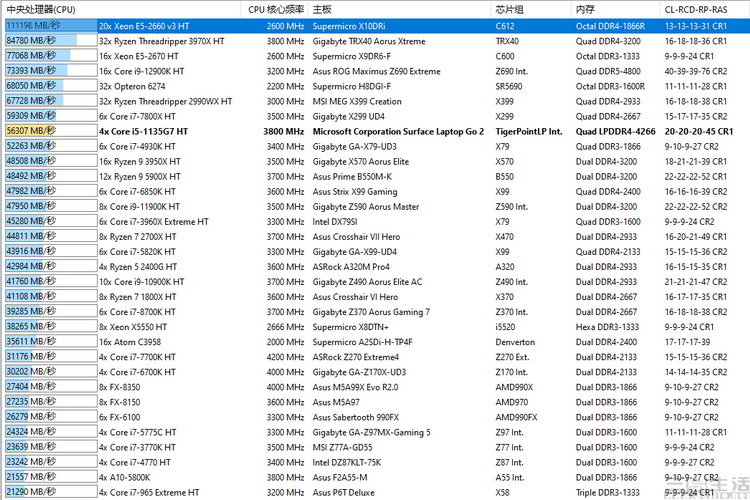750x500 pixels.
Task: Click the 6x Core i7-7800X HT row
Action: coord(377,116)
